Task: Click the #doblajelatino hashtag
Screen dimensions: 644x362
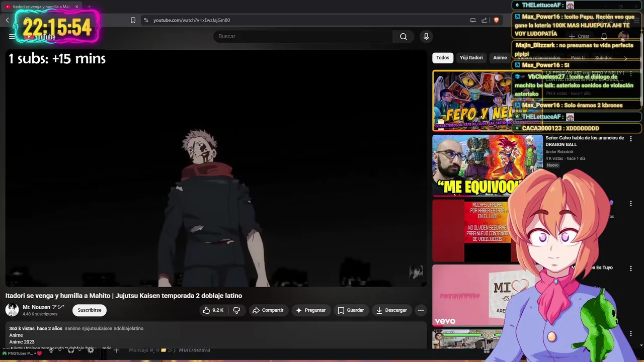Action: [128, 328]
